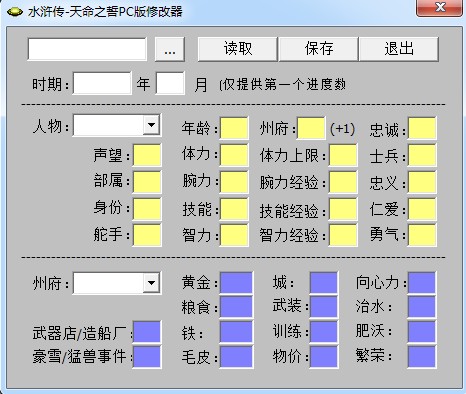The image size is (466, 394).
Task: Click the 治水 (flood control) blue field
Action: pos(422,307)
